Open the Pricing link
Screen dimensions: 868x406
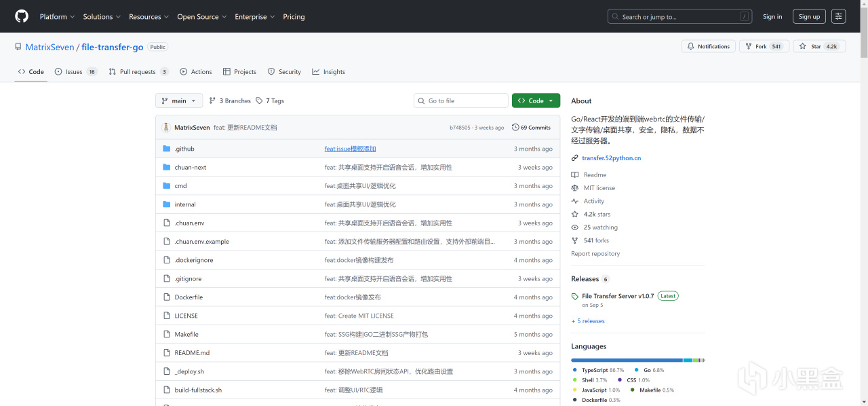(294, 16)
